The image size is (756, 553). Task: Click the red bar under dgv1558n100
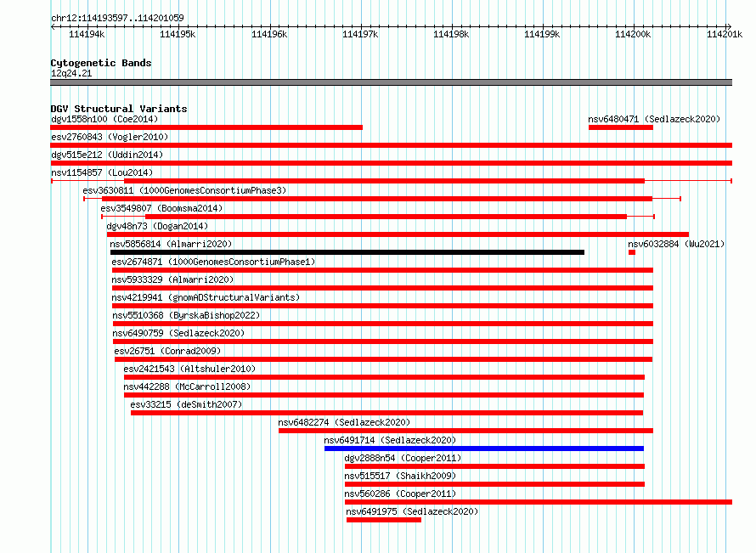[x=206, y=127]
